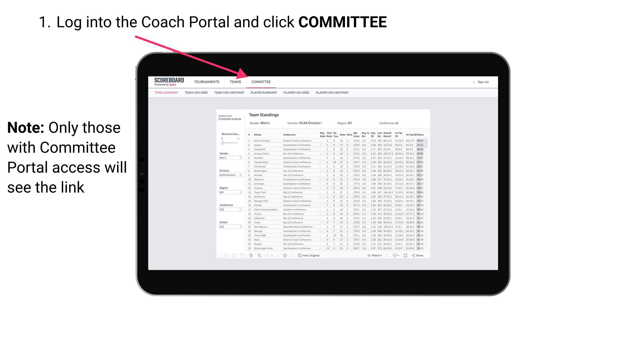This screenshot has height=346, width=644.
Task: Click the download/export icon
Action: [x=393, y=255]
